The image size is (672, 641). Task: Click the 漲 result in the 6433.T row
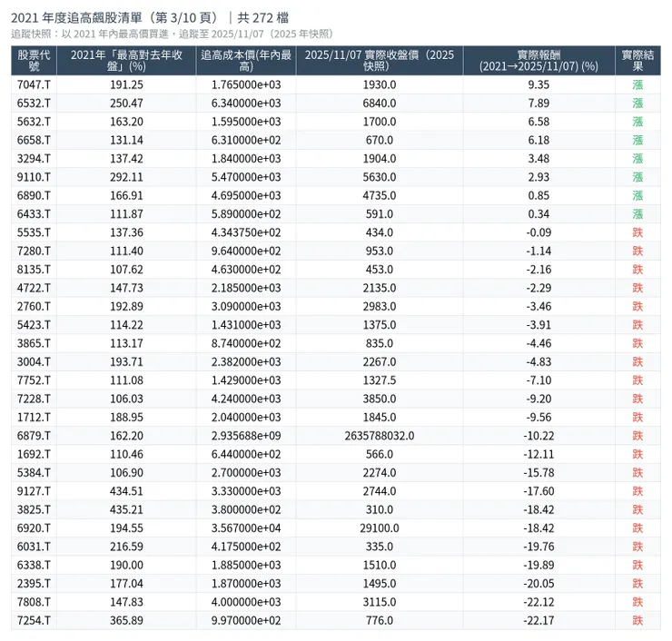(637, 213)
